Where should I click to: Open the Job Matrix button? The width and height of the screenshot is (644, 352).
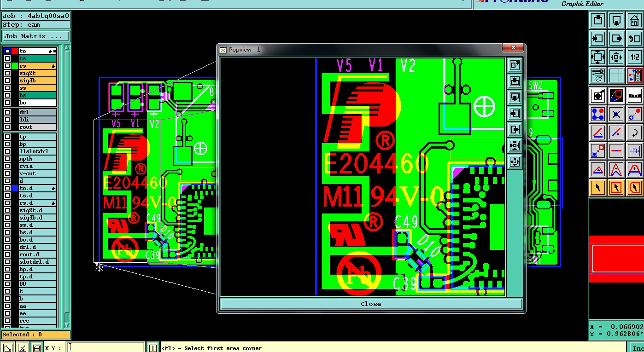click(x=36, y=36)
